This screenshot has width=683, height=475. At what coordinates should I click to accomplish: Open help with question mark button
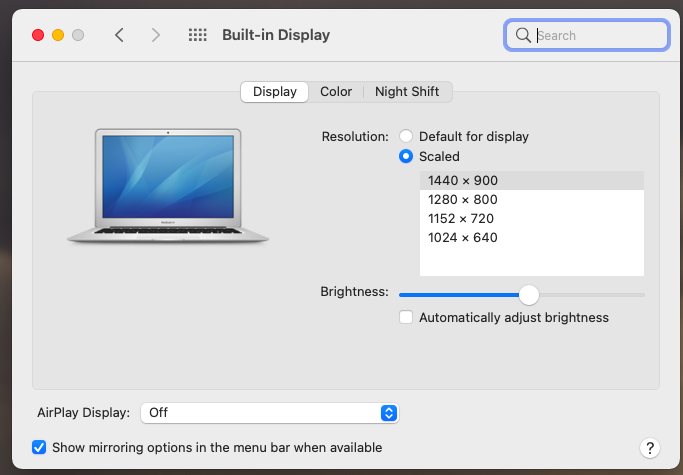coord(649,447)
